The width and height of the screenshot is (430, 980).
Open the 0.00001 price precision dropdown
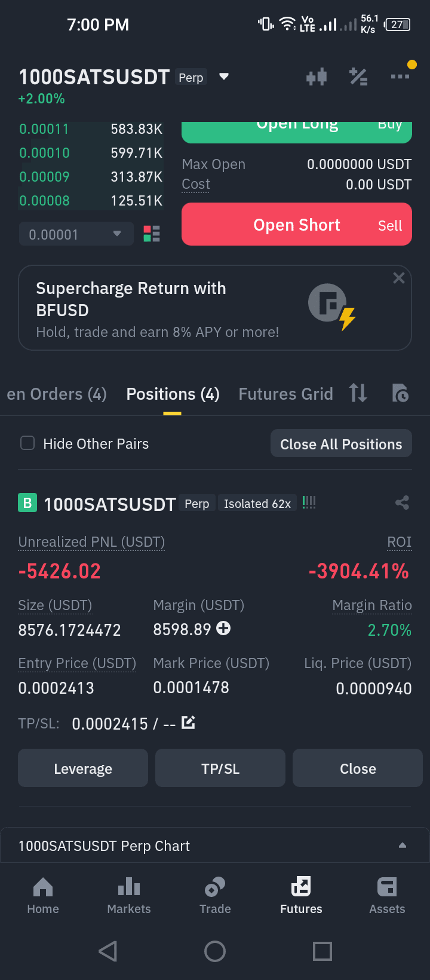click(x=76, y=234)
